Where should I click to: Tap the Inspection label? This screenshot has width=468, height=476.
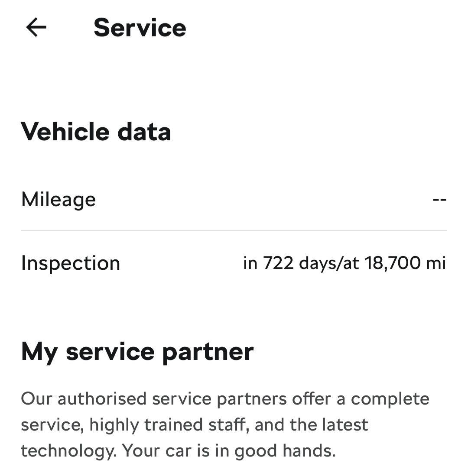click(x=71, y=263)
